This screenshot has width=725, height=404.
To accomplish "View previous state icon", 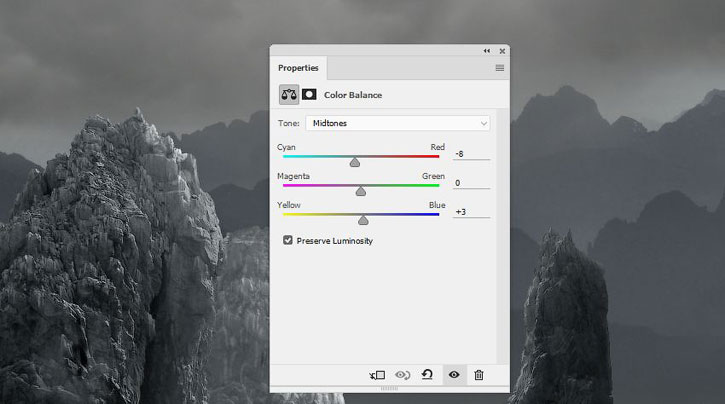I will coord(402,375).
